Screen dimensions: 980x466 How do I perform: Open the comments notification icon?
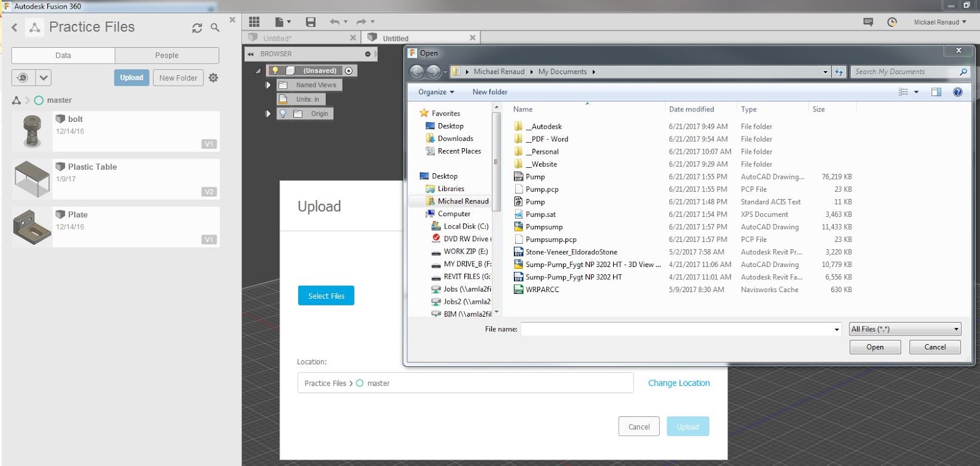(x=868, y=22)
